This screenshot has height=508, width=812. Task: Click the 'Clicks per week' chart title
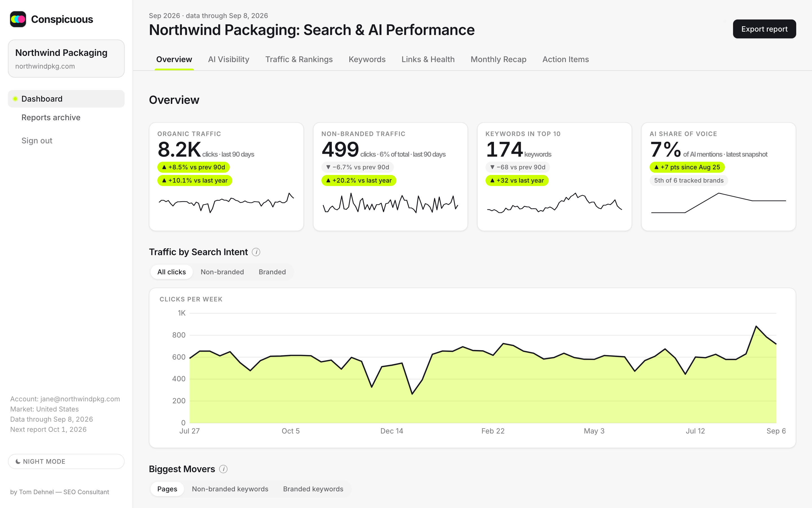click(191, 299)
